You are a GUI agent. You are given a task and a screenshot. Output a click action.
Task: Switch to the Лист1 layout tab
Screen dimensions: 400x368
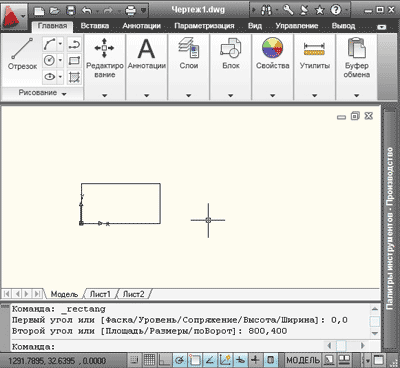click(x=100, y=294)
